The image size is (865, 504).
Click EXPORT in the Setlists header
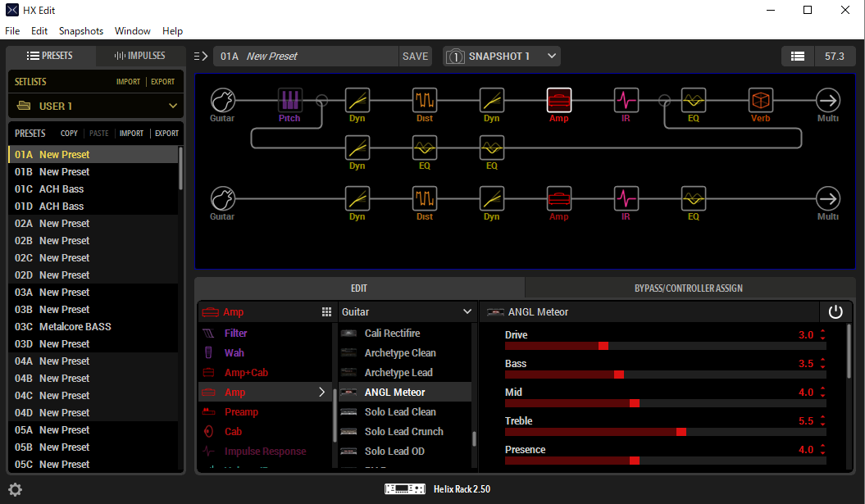tap(162, 82)
